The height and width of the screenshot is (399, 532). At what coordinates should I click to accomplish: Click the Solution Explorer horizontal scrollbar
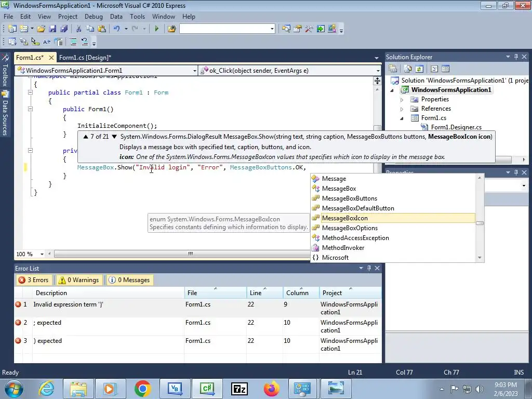[502, 159]
